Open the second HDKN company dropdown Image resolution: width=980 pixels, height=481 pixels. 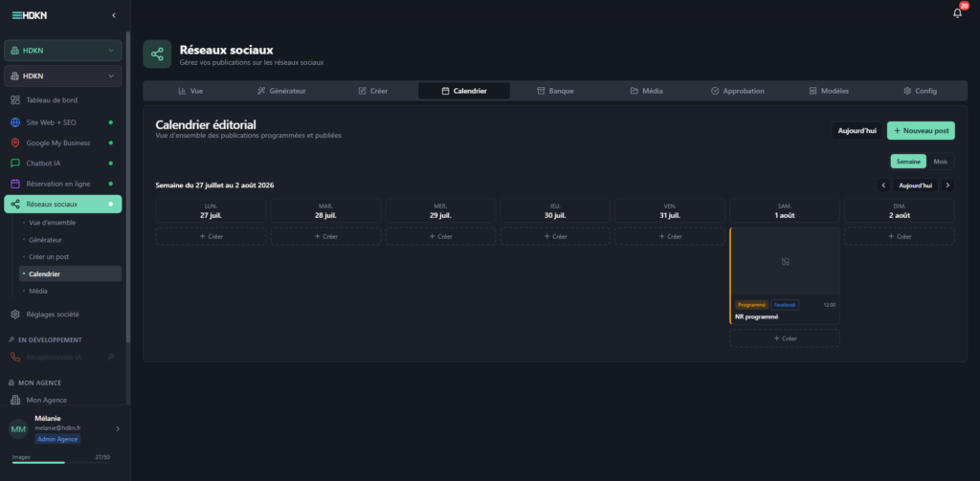point(63,77)
